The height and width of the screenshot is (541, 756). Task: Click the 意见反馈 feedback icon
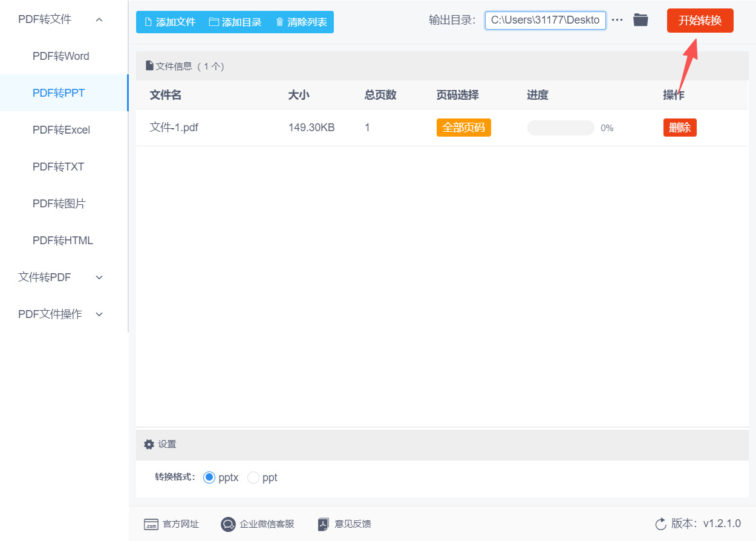[x=322, y=524]
